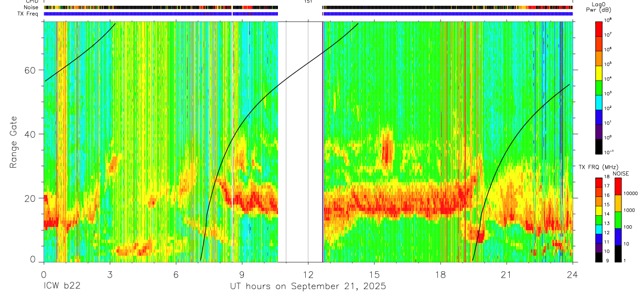644x297 pixels.
Task: Click the 'Range Gate' y-axis title
Action: tap(13, 142)
